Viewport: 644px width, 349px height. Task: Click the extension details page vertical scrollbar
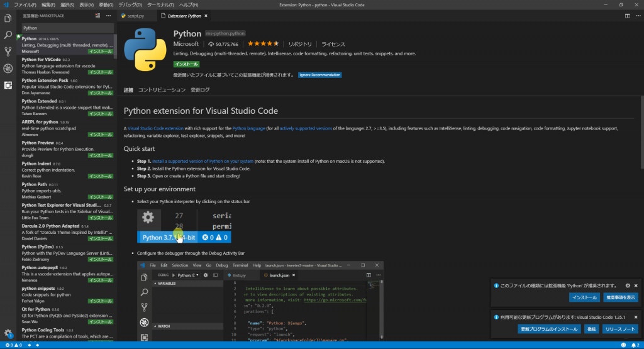click(x=642, y=133)
